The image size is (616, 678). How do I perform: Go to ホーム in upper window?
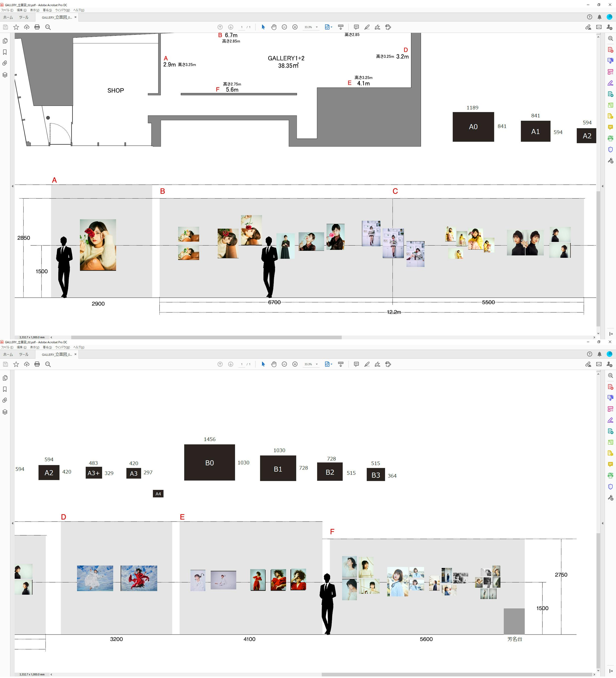pos(8,17)
